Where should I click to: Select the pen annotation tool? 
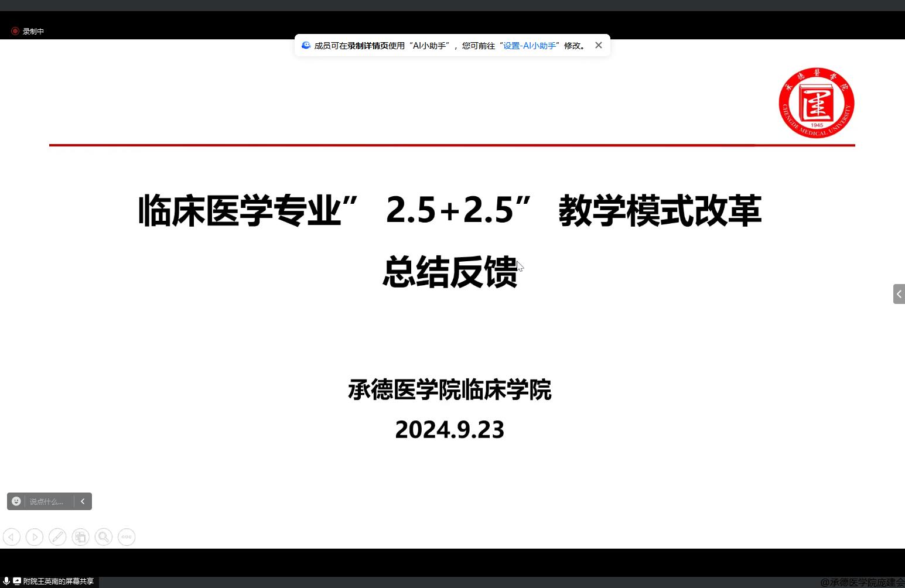pos(57,537)
